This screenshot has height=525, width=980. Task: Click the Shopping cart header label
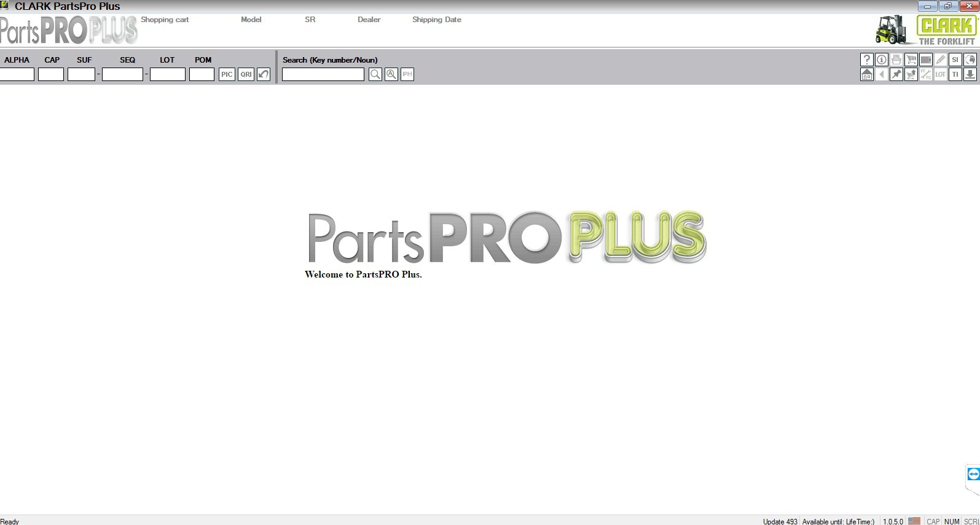point(165,20)
